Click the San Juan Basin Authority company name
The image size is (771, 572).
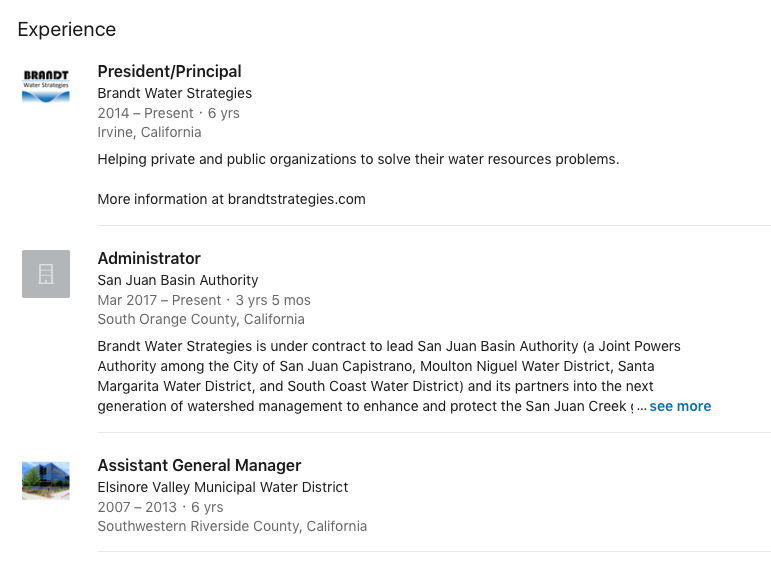click(x=178, y=280)
